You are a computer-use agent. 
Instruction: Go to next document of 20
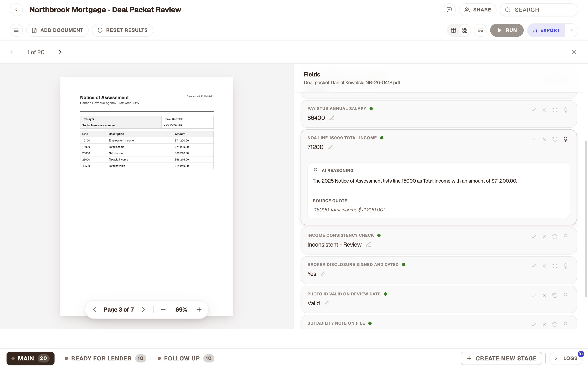point(60,52)
